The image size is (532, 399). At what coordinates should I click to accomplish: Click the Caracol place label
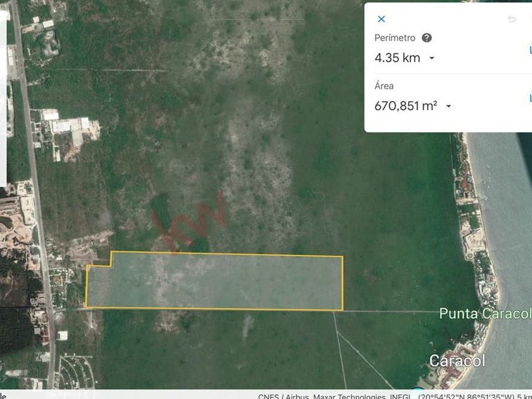pyautogui.click(x=457, y=360)
